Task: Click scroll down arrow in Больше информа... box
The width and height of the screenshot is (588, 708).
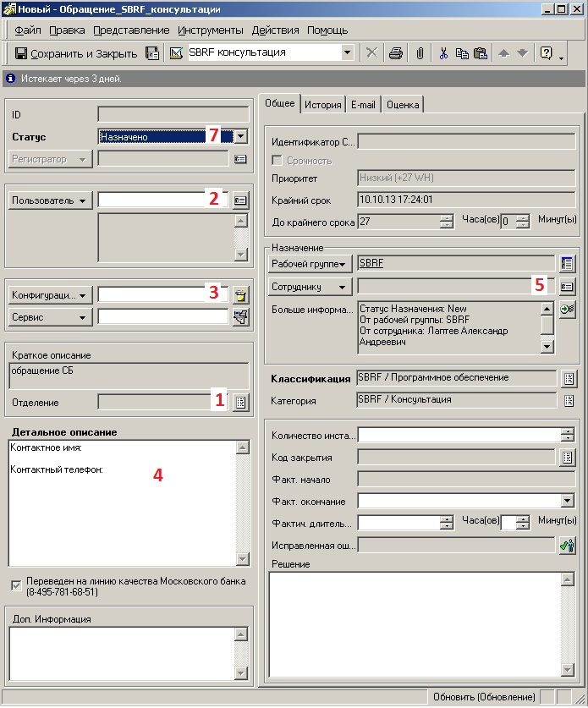Action: pos(547,347)
